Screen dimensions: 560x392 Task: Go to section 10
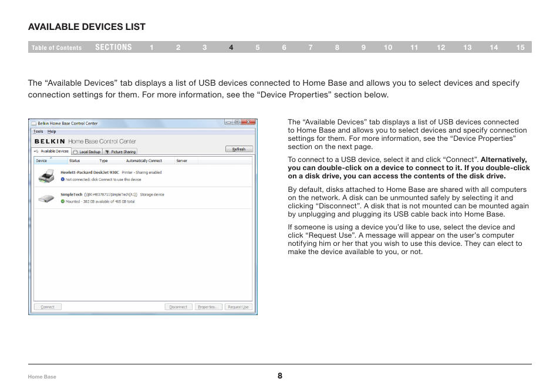388,48
